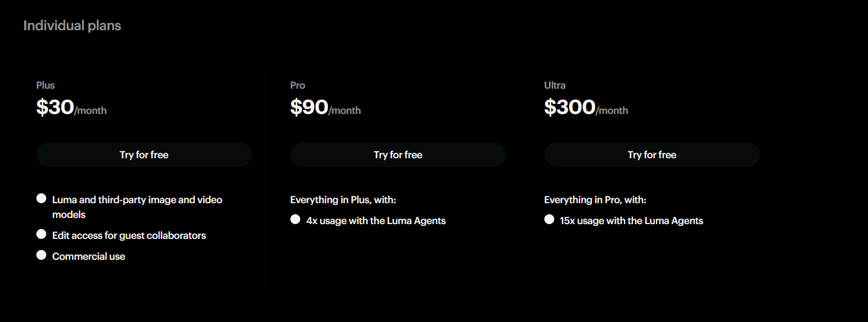Select the Plus plan name label

(46, 85)
